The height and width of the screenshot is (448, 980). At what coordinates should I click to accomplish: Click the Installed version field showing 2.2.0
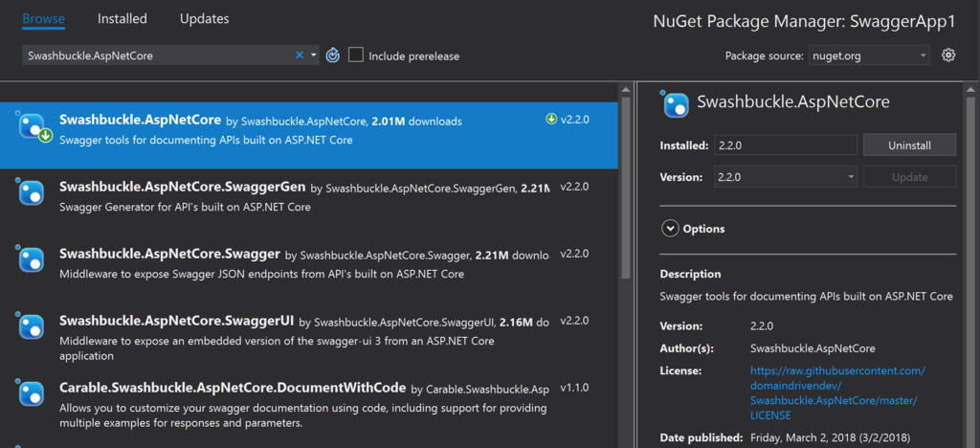point(786,145)
